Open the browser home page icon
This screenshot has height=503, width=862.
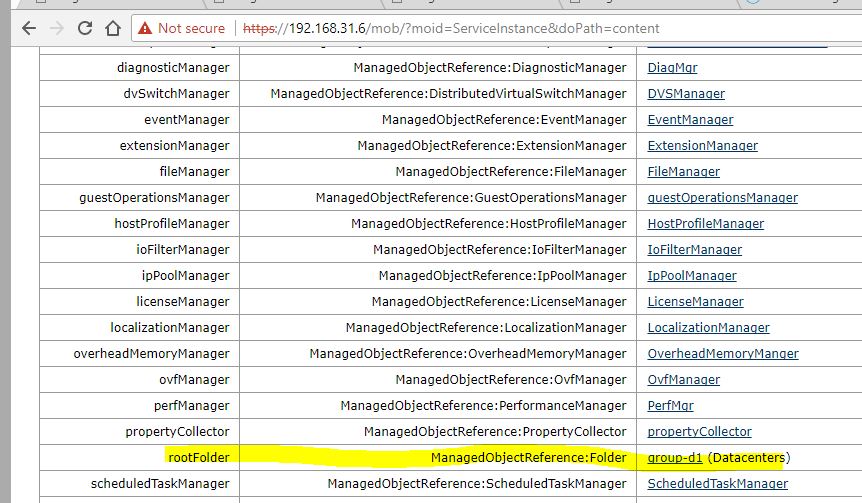click(113, 28)
